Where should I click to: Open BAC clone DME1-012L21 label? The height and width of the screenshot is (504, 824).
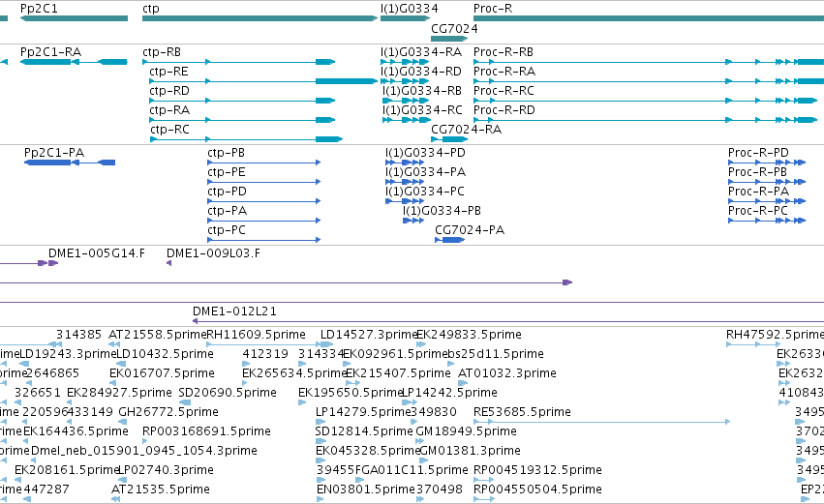pos(234,311)
